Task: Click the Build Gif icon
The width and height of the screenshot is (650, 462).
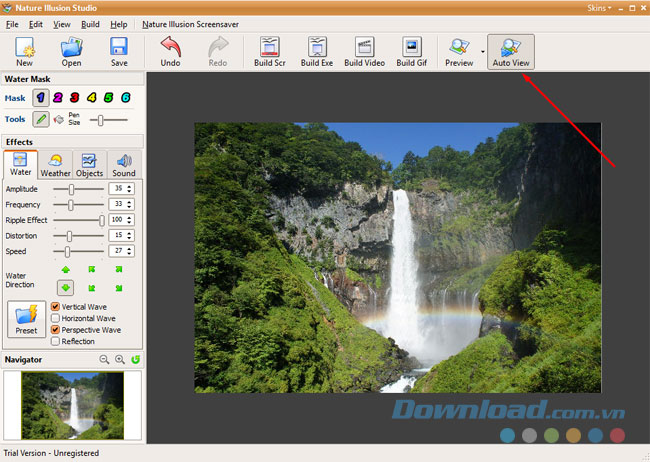Action: coord(412,51)
